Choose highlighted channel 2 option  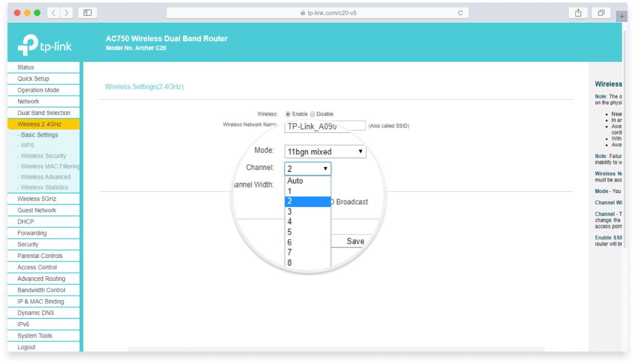tap(308, 202)
